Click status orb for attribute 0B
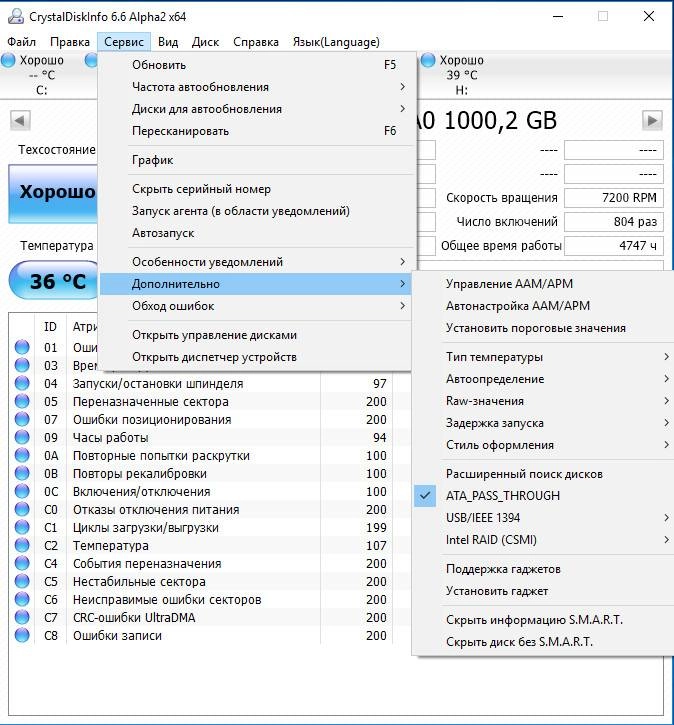This screenshot has height=725, width=674. pyautogui.click(x=22, y=473)
